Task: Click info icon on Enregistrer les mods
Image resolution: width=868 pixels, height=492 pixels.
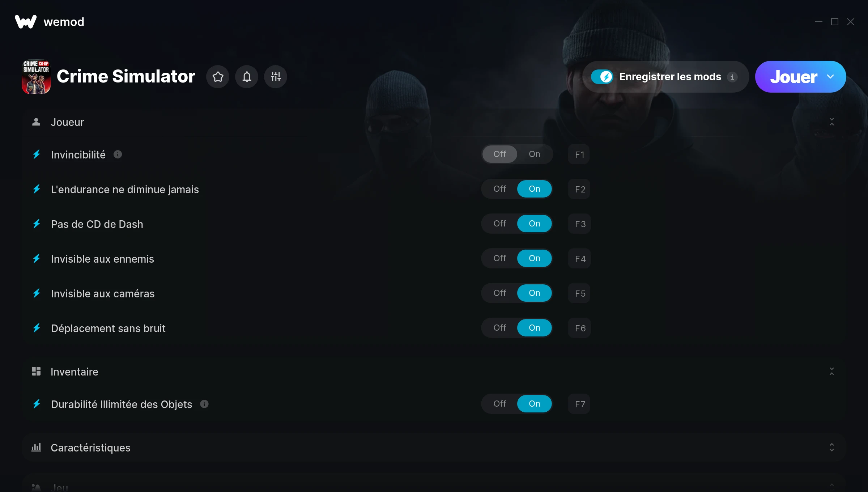Action: click(x=732, y=77)
